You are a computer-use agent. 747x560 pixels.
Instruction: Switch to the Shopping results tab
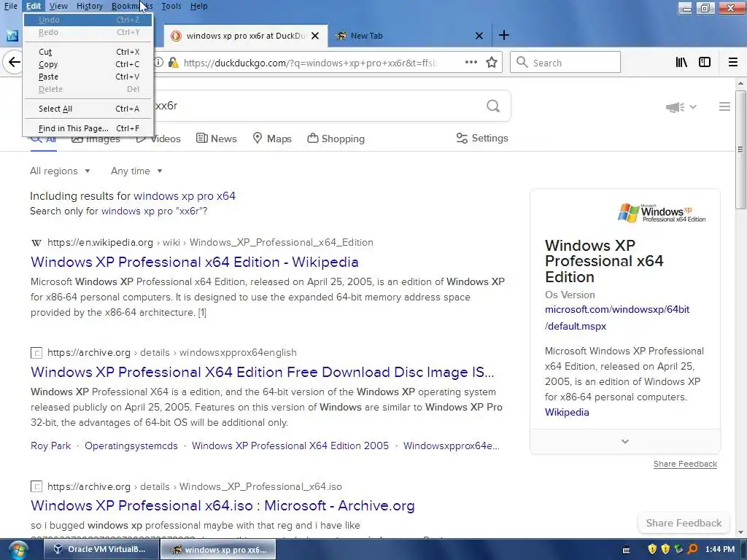[x=336, y=139]
